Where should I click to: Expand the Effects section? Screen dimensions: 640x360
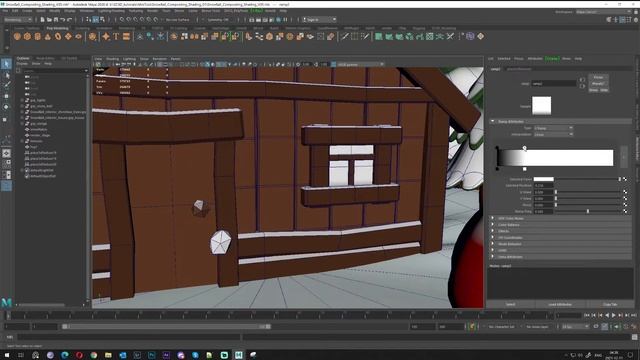[493, 231]
